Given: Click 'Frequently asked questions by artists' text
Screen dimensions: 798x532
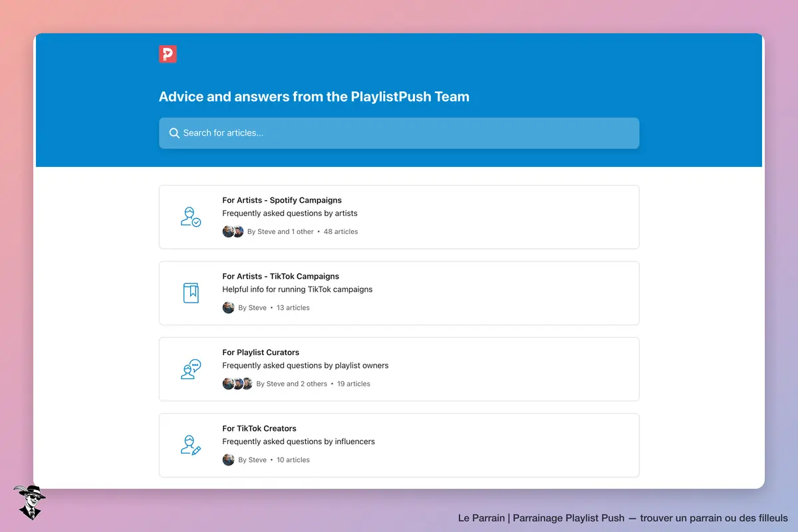Looking at the screenshot, I should (x=290, y=213).
